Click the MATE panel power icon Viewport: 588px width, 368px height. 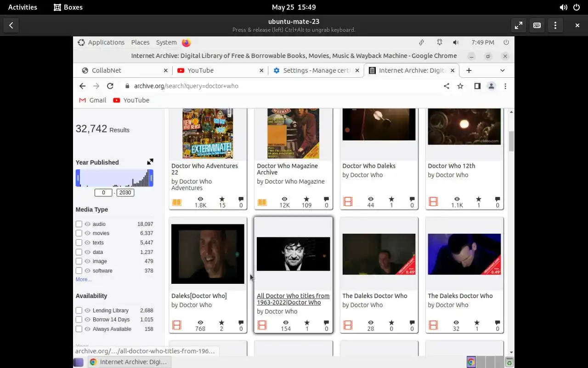pyautogui.click(x=506, y=42)
